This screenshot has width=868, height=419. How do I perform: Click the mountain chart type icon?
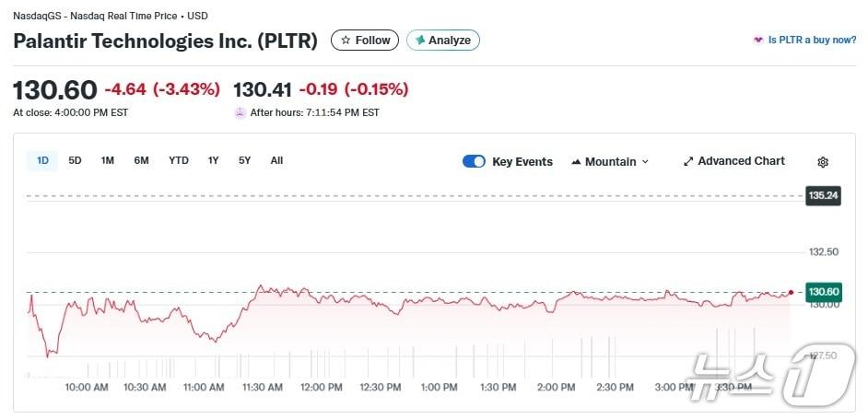[x=576, y=162]
